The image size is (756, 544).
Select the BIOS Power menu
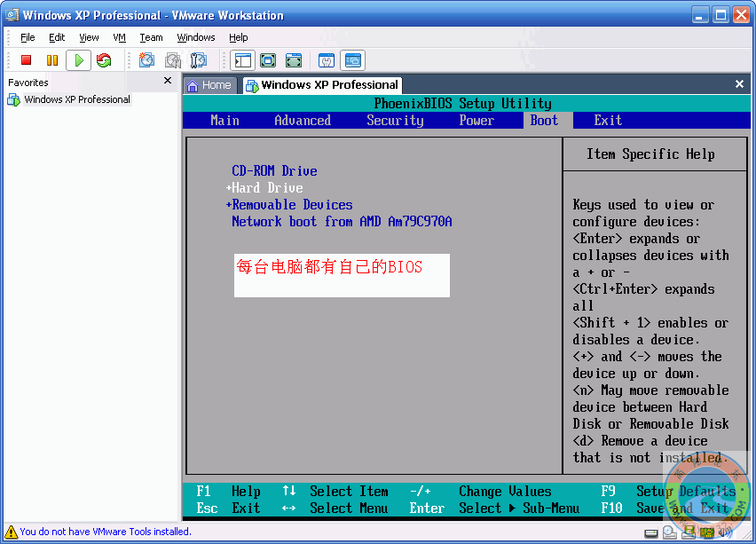[476, 121]
